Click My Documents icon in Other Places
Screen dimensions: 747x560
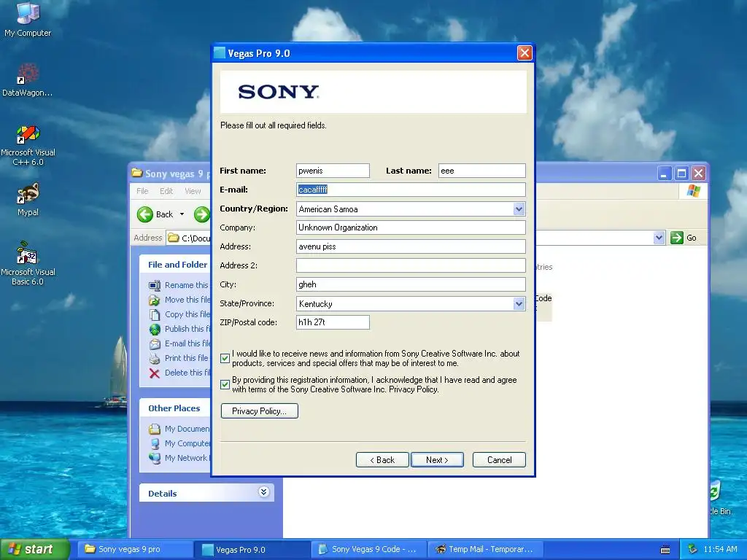155,429
